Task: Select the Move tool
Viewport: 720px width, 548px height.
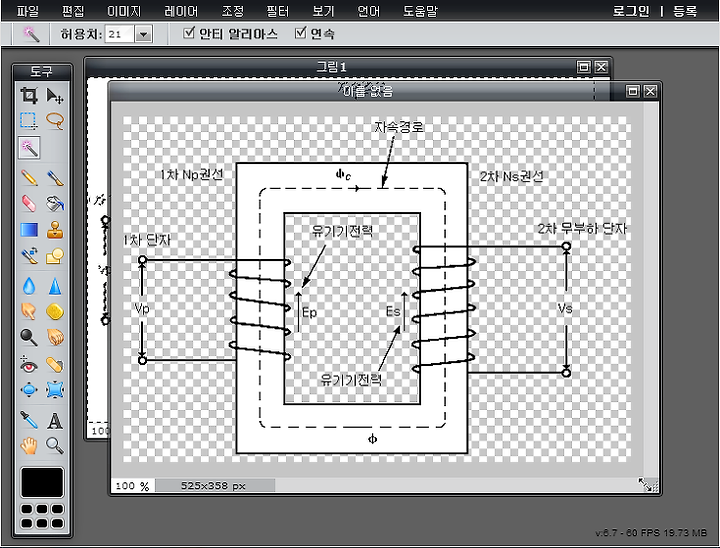Action: pos(55,96)
